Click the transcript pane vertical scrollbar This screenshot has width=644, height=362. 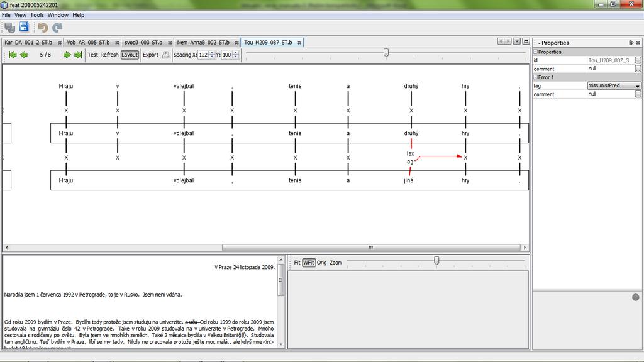pyautogui.click(x=281, y=280)
